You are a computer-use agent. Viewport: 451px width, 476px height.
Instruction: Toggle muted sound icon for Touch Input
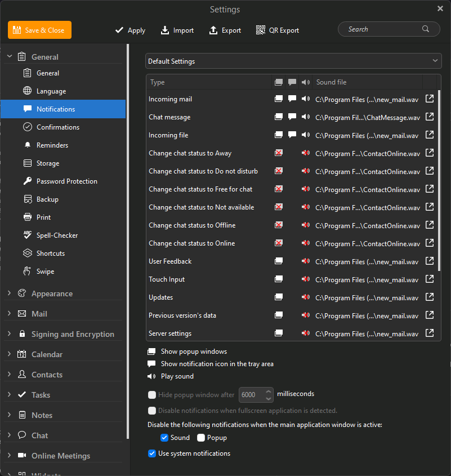point(306,279)
